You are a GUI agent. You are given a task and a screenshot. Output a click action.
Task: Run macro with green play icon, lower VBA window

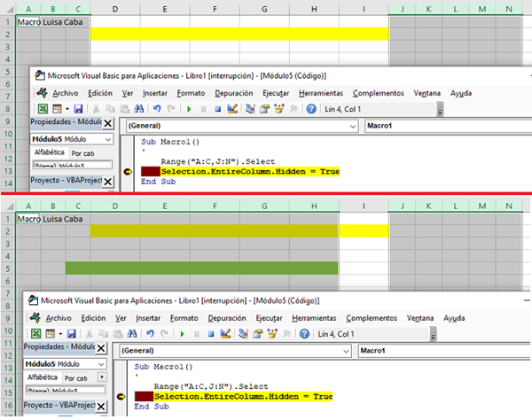tap(182, 333)
